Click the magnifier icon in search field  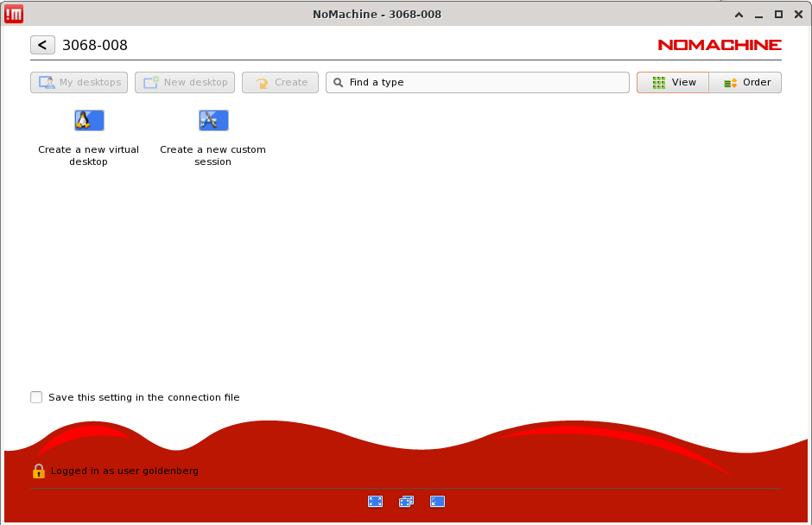coord(338,82)
